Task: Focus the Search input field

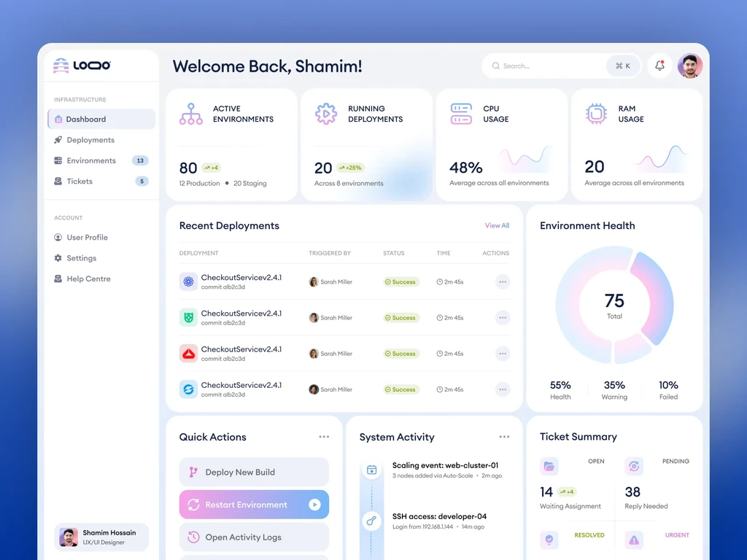Action: pyautogui.click(x=560, y=66)
